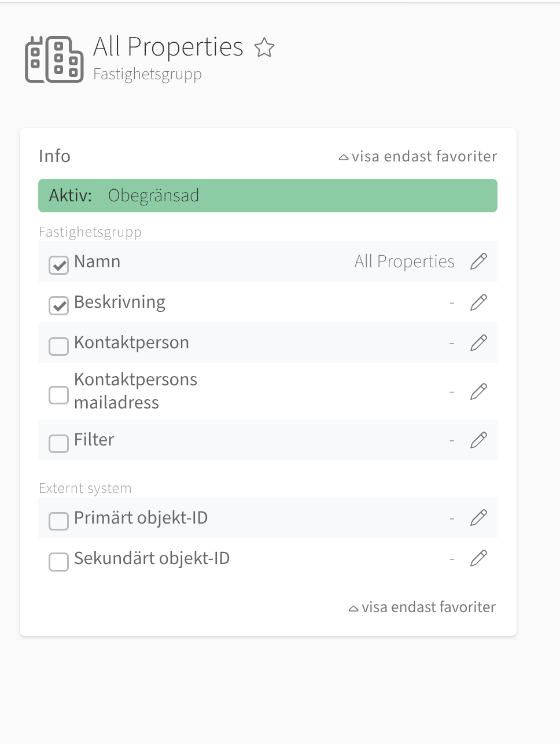Click pencil icon for Kontaktpersons mailadress
The image size is (560, 744).
[478, 391]
